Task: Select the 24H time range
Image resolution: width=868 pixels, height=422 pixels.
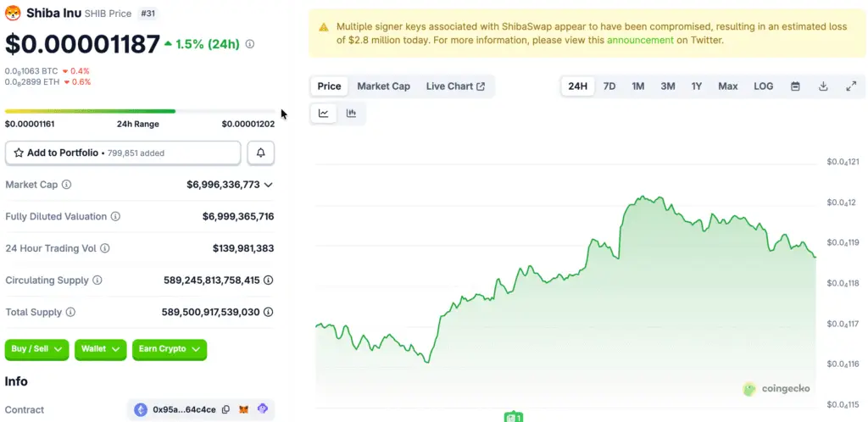Action: point(577,86)
